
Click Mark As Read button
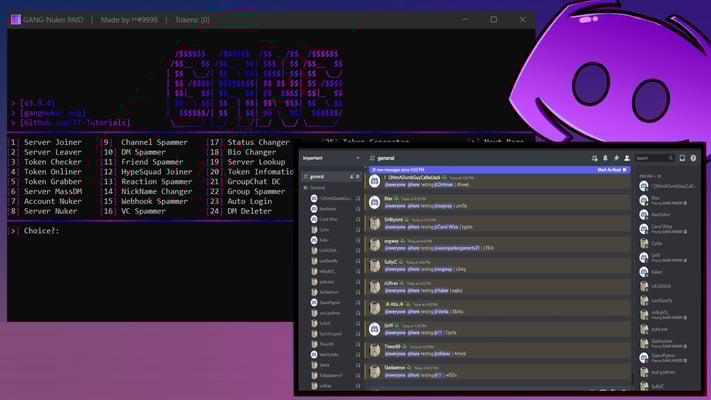click(609, 170)
